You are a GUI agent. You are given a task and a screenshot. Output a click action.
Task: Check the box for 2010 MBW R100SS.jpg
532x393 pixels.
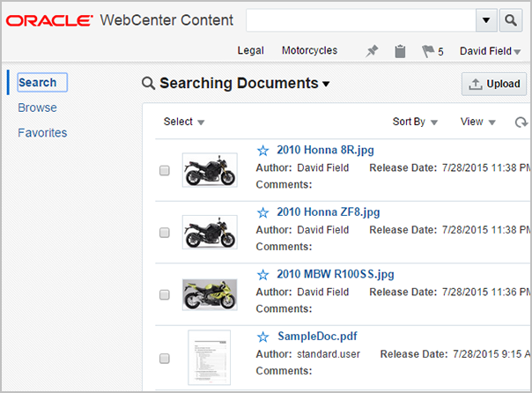coord(165,294)
